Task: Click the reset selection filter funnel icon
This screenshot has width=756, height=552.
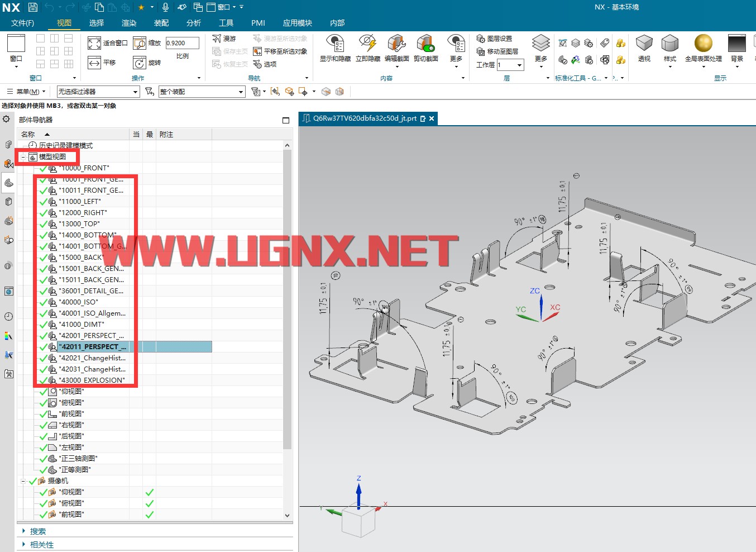Action: (x=150, y=91)
